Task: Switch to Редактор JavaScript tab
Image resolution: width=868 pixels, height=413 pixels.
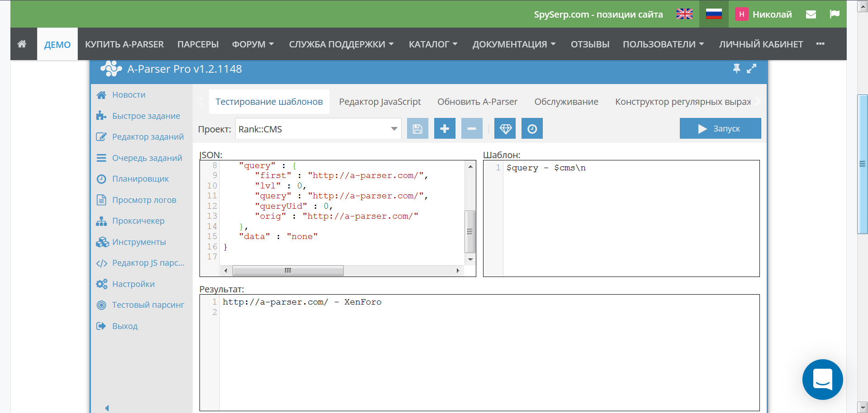Action: pos(379,102)
